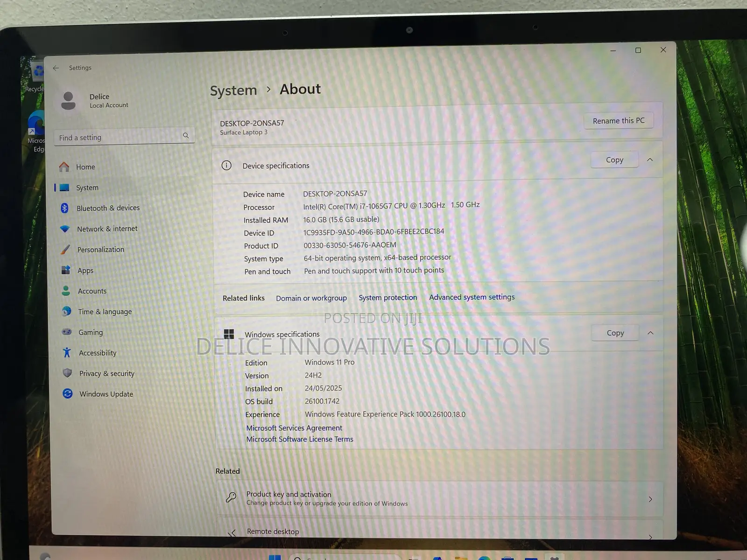Click the Surface Laptop 3 model text
The height and width of the screenshot is (560, 747).
[244, 133]
